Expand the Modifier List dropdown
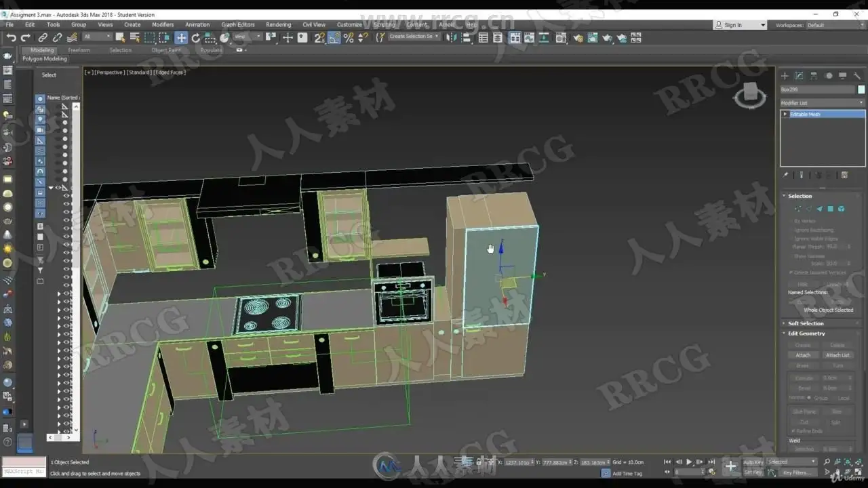The height and width of the screenshot is (488, 868). [823, 103]
